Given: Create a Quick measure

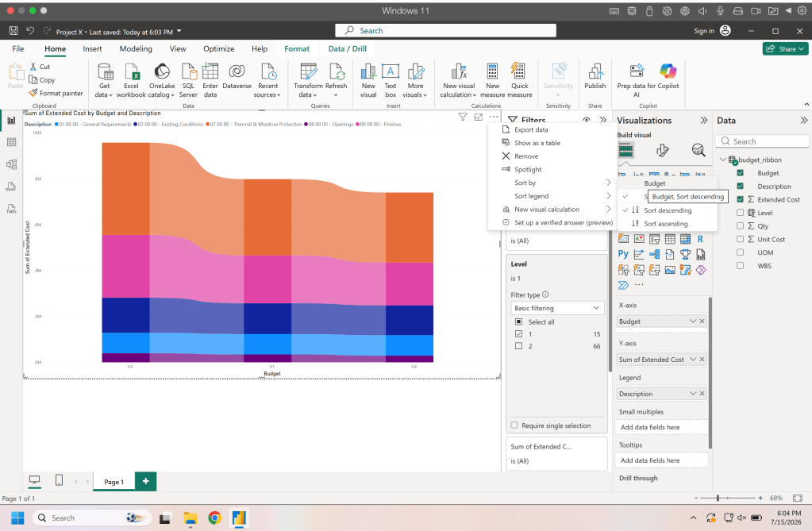Looking at the screenshot, I should tap(519, 80).
